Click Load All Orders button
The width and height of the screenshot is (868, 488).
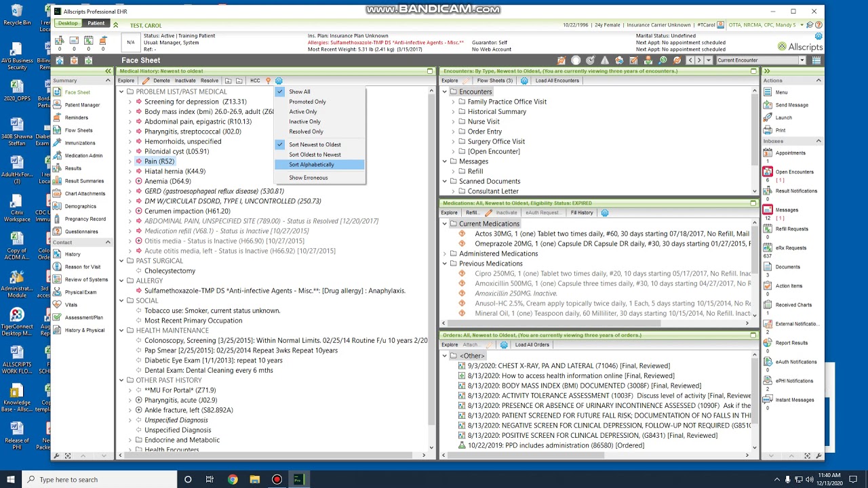tap(532, 345)
